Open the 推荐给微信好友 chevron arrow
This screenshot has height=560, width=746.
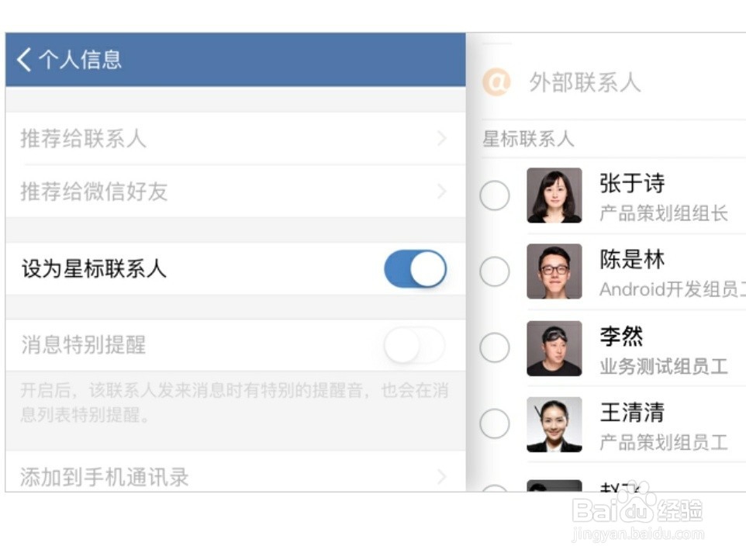pos(441,192)
